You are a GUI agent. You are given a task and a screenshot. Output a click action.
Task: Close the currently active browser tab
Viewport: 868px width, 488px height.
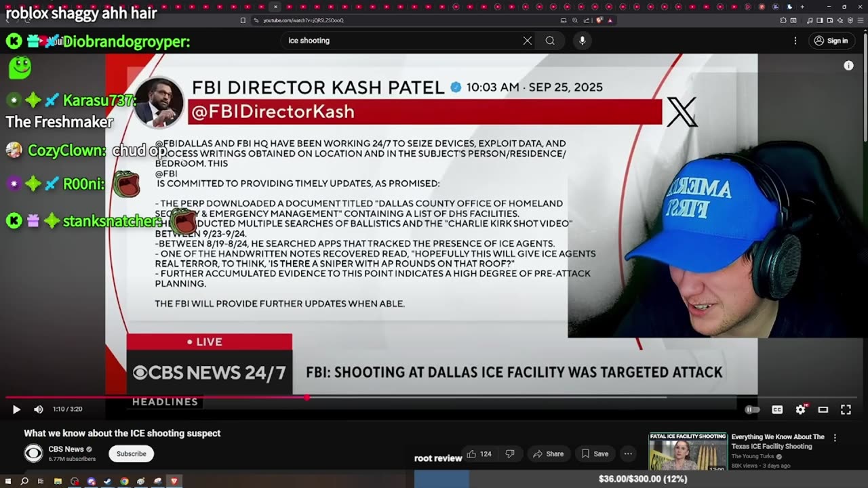tap(275, 7)
